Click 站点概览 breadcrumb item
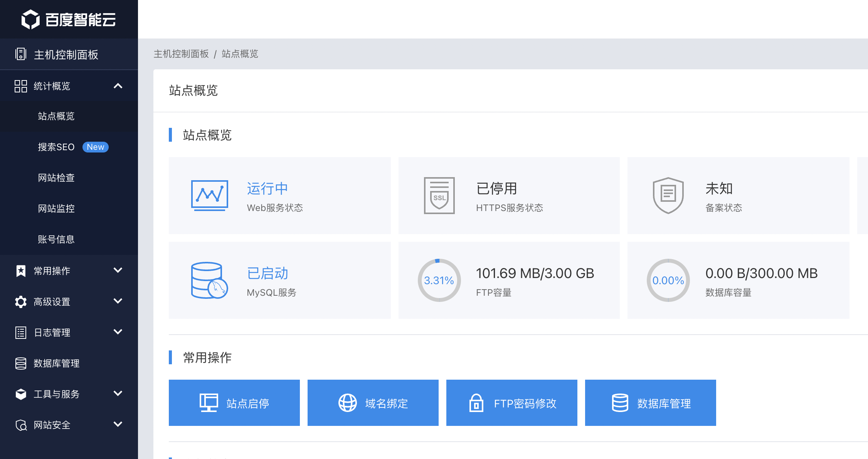The image size is (868, 459). [x=240, y=54]
